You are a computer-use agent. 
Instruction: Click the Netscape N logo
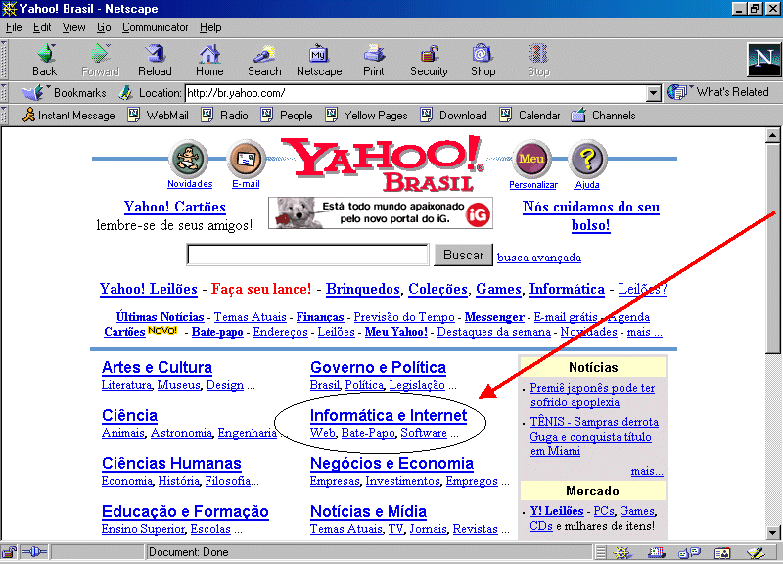pyautogui.click(x=764, y=59)
